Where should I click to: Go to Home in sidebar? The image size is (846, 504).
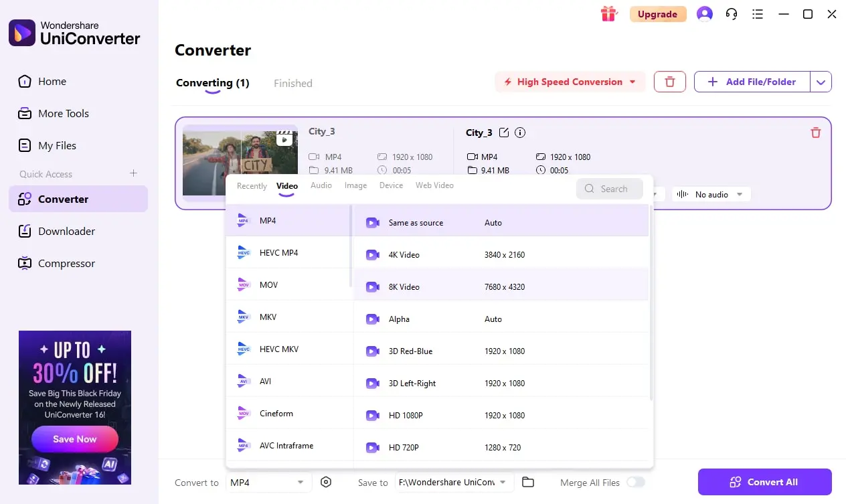[78, 82]
